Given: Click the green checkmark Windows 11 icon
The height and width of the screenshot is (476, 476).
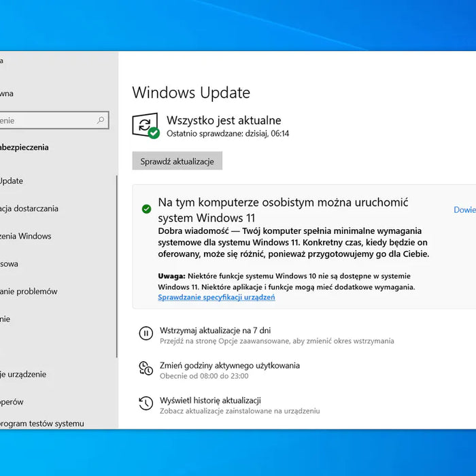Looking at the screenshot, I should (x=146, y=209).
